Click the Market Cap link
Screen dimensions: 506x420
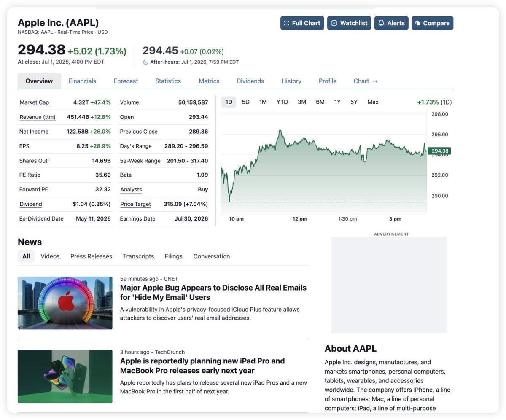34,102
